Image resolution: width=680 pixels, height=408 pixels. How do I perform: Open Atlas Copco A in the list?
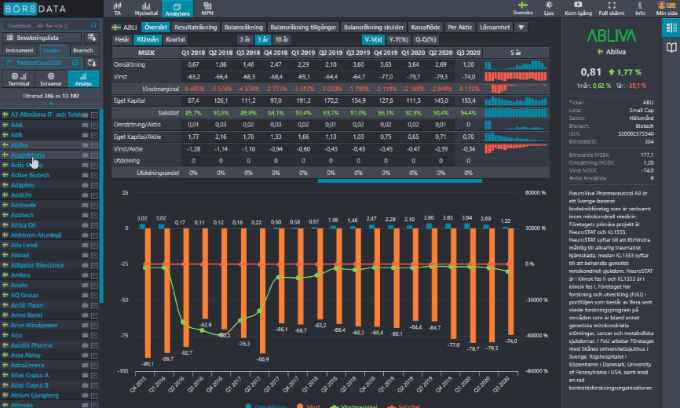click(29, 375)
